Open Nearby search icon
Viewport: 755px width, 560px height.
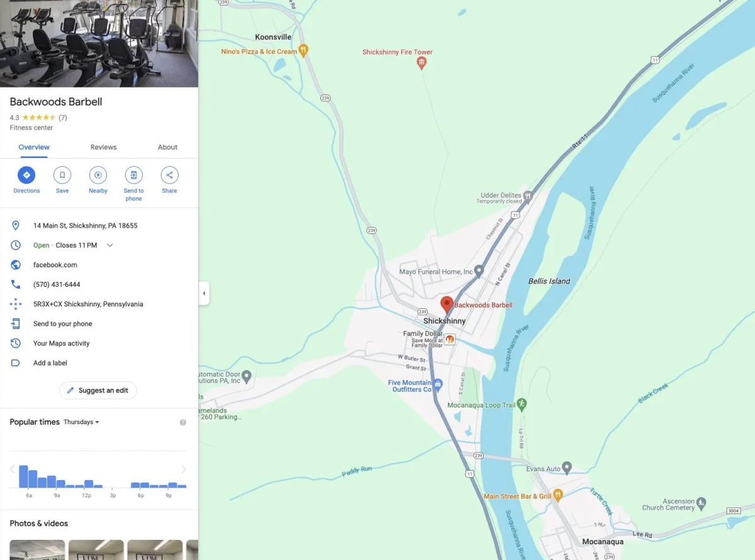click(x=98, y=175)
